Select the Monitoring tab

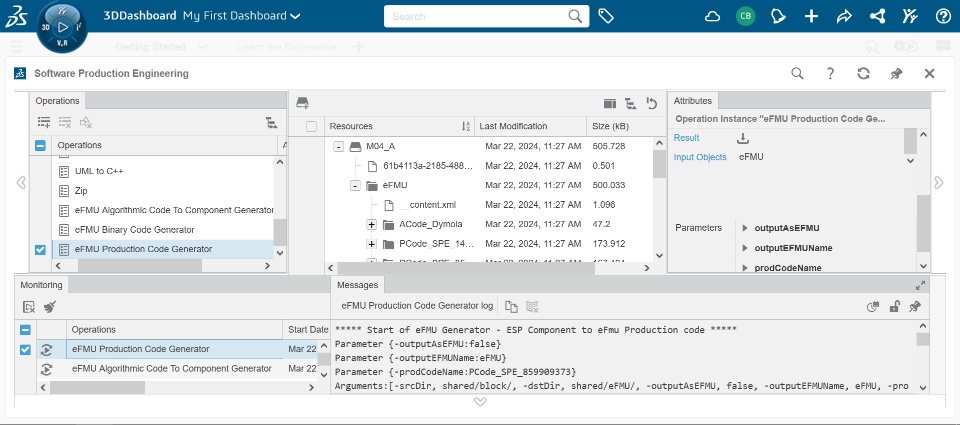pyautogui.click(x=42, y=285)
